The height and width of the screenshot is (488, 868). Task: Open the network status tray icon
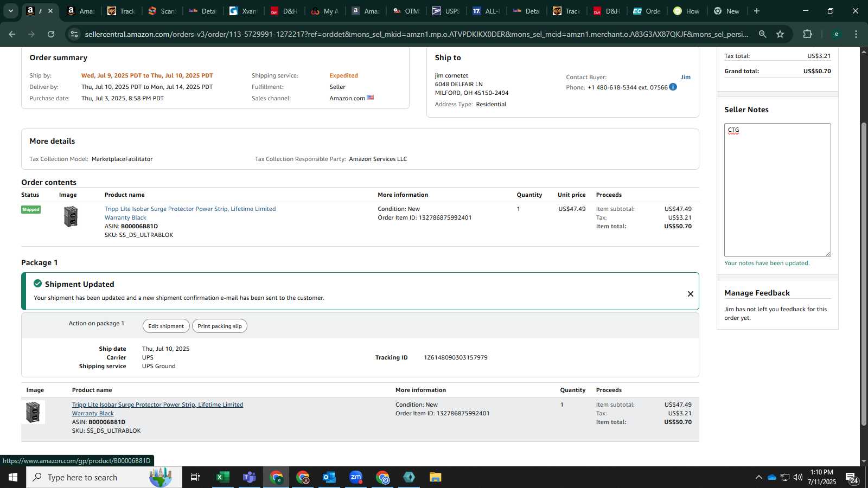tap(785, 477)
